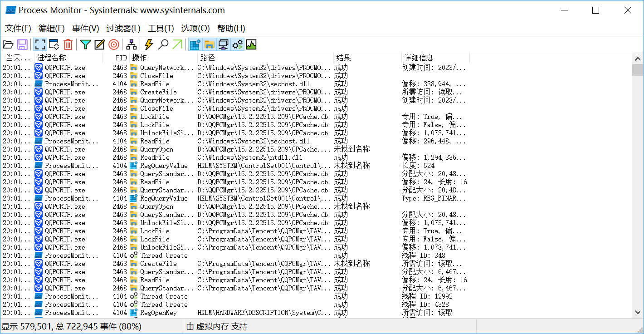644x334 pixels.
Task: Toggle Show File System Activity icon
Action: [x=209, y=44]
